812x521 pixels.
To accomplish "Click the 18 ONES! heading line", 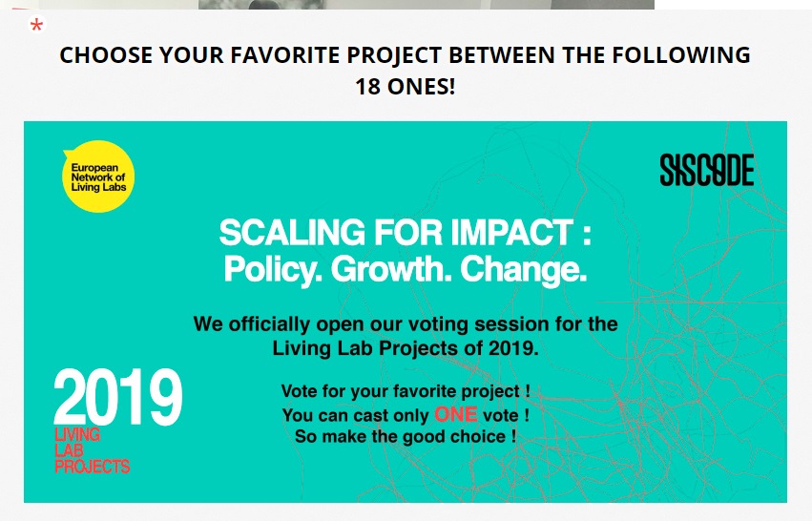I will 405,87.
